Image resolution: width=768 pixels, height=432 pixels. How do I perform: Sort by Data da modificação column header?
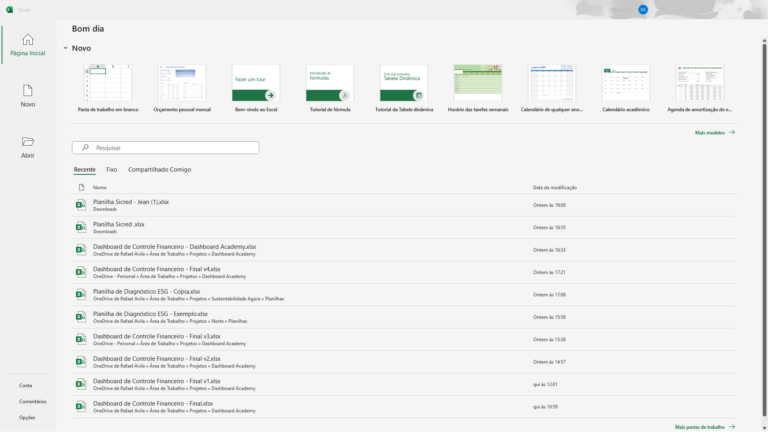click(x=554, y=188)
